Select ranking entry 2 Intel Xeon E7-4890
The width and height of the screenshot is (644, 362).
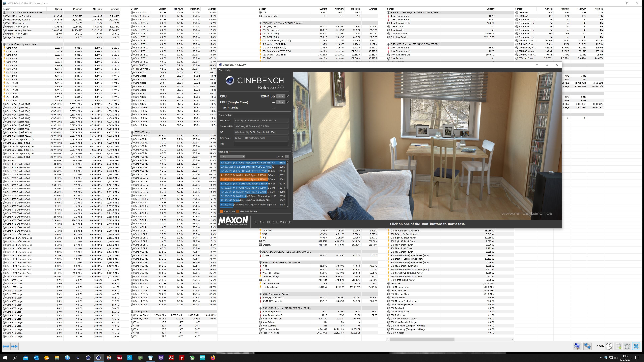[x=253, y=167]
